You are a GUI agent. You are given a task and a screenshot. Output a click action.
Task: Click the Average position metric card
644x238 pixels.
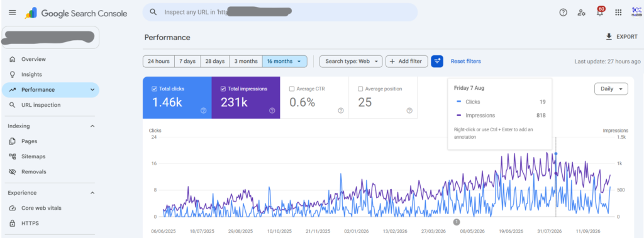(383, 97)
